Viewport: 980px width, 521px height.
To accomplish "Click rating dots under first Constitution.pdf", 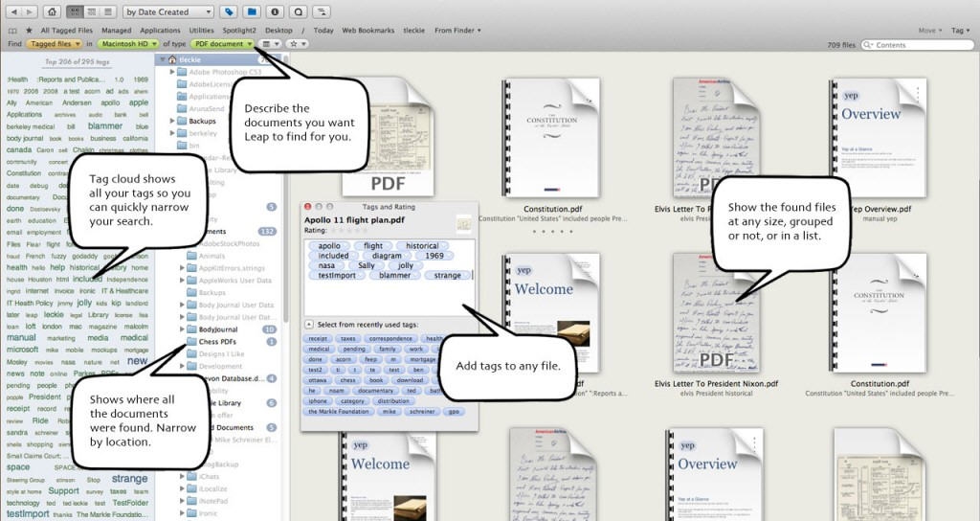I will click(552, 232).
